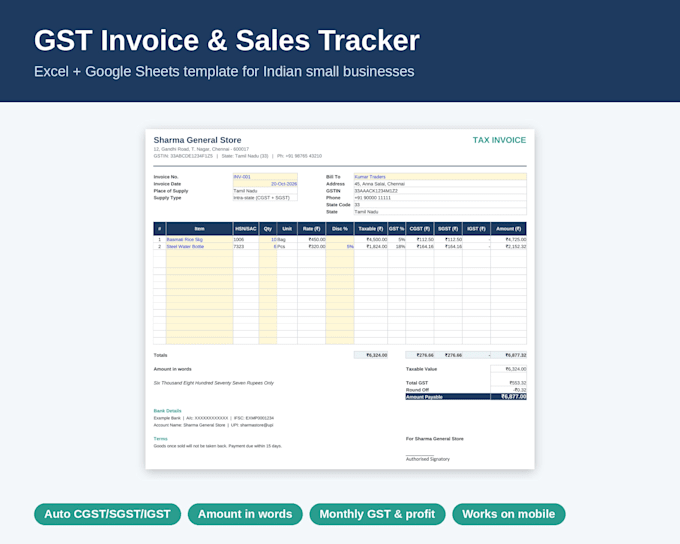
Task: Click the 'Works on mobile' feature pill
Action: coord(509,514)
